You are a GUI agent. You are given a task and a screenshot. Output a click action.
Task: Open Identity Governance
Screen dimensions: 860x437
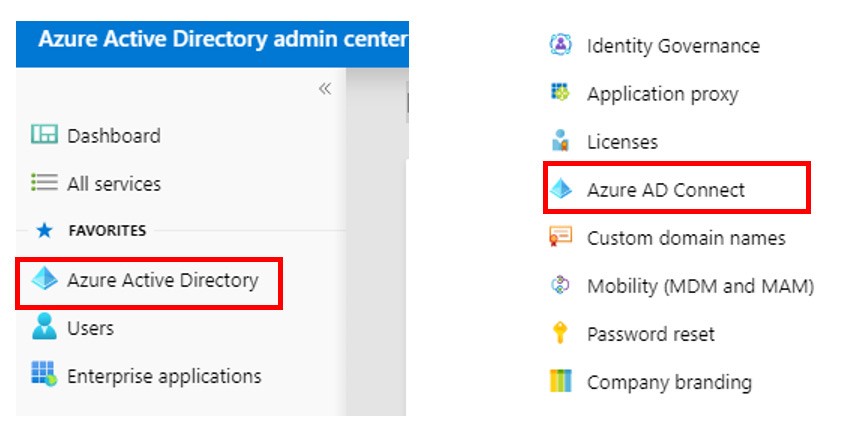(x=673, y=46)
